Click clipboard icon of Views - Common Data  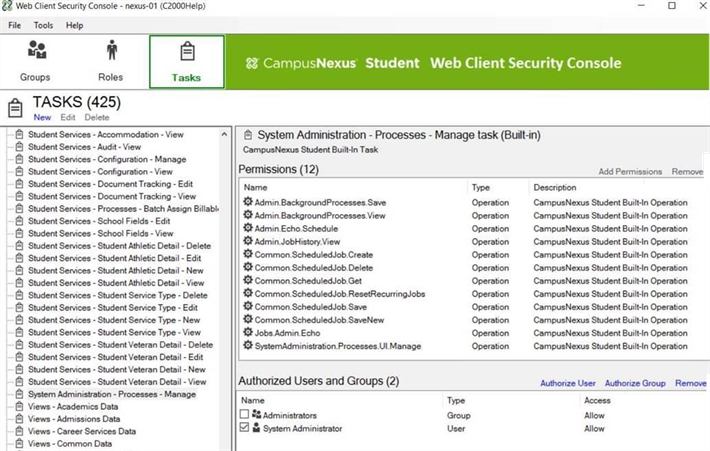[x=19, y=444]
